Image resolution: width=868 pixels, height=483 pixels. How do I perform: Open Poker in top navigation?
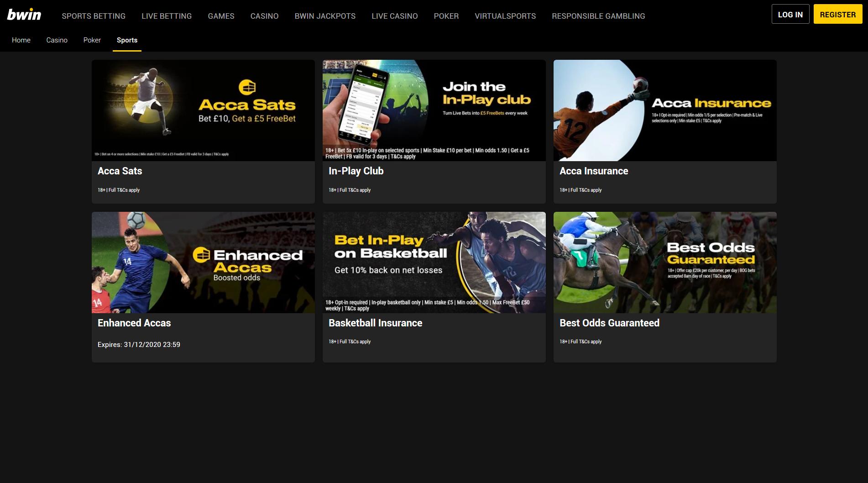point(446,16)
